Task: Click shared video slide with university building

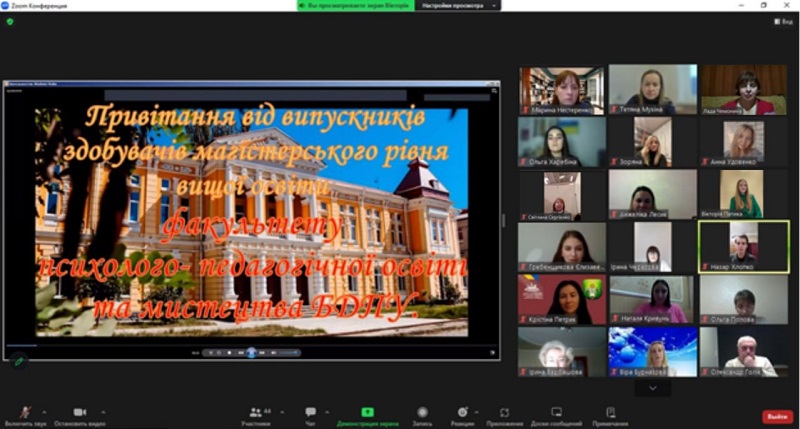Action: pyautogui.click(x=252, y=222)
